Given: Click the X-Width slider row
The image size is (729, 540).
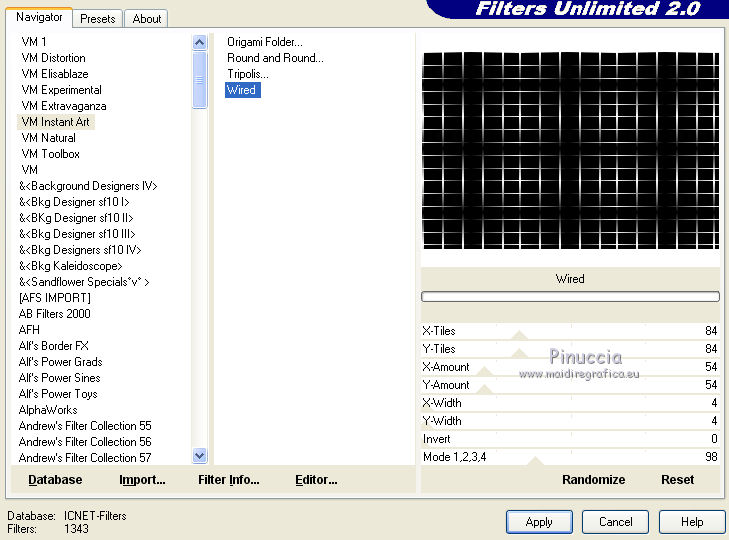Looking at the screenshot, I should point(570,403).
